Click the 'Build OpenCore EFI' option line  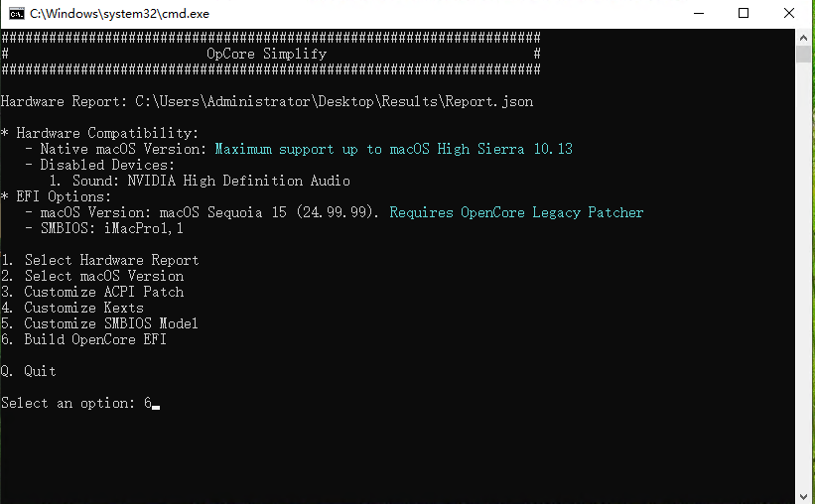click(83, 339)
